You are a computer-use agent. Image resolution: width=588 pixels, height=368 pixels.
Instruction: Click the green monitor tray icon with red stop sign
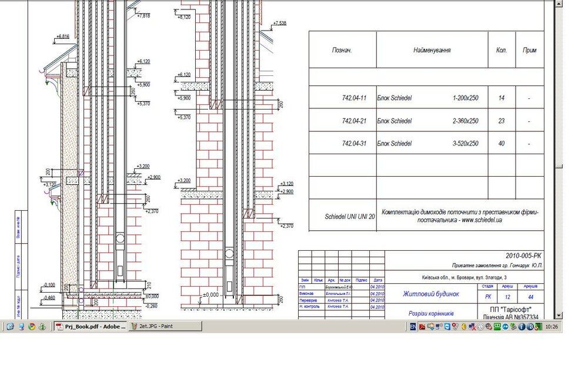coord(538,327)
